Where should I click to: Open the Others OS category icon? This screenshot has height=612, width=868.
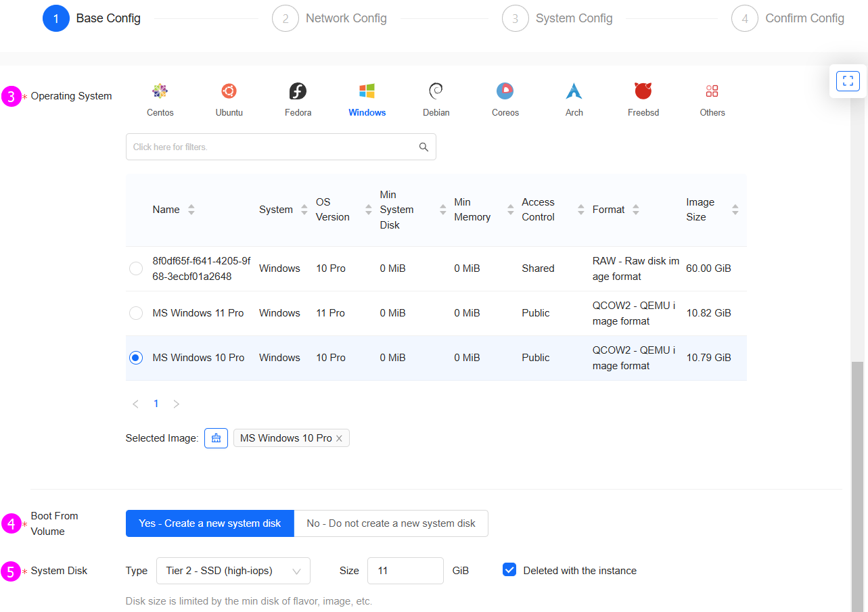point(712,91)
